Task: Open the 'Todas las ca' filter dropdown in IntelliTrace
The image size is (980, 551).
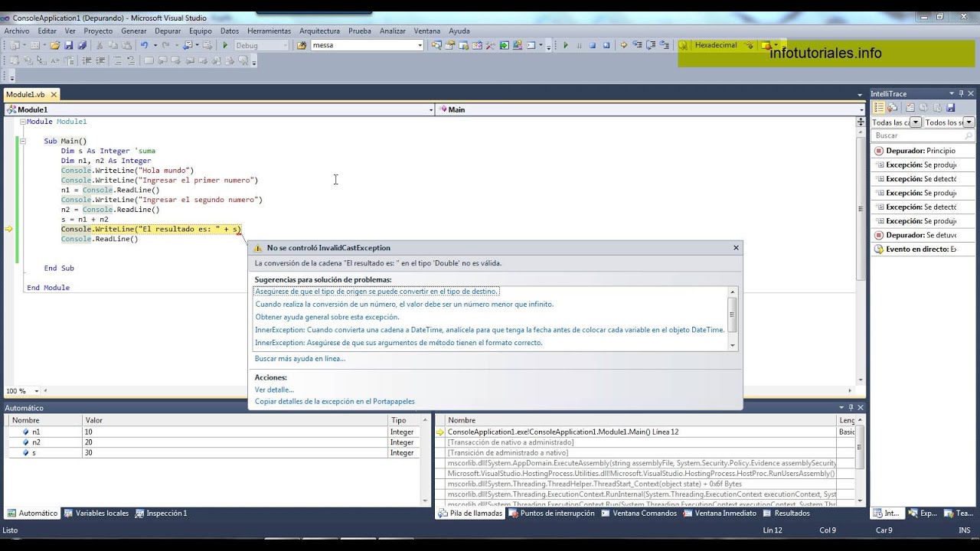Action: tap(916, 122)
